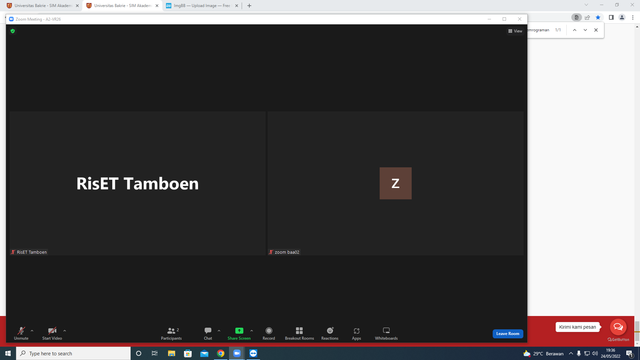Open TeamViewer from the taskbar
This screenshot has width=640, height=360.
[x=253, y=353]
